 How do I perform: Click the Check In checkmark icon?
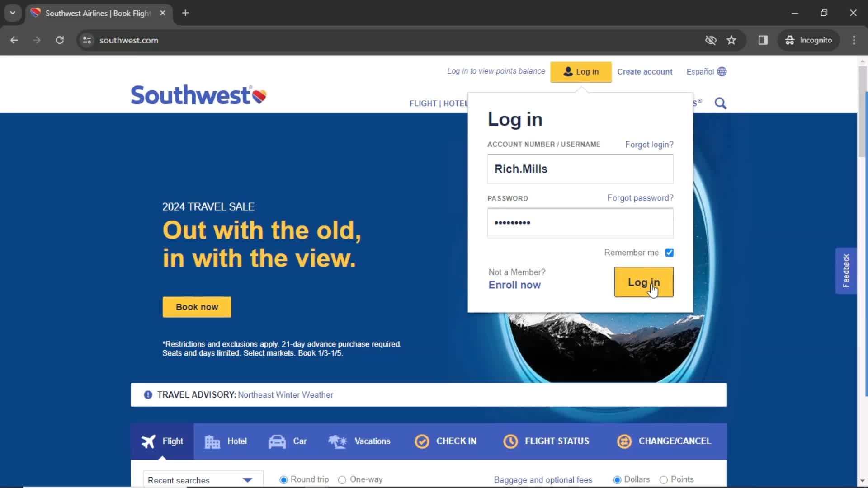[422, 441]
